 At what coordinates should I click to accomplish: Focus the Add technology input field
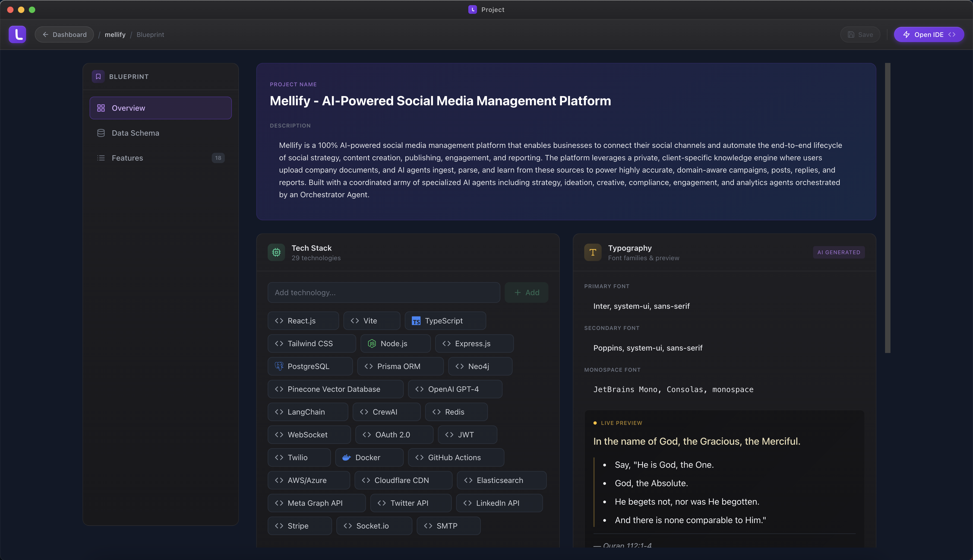click(384, 293)
